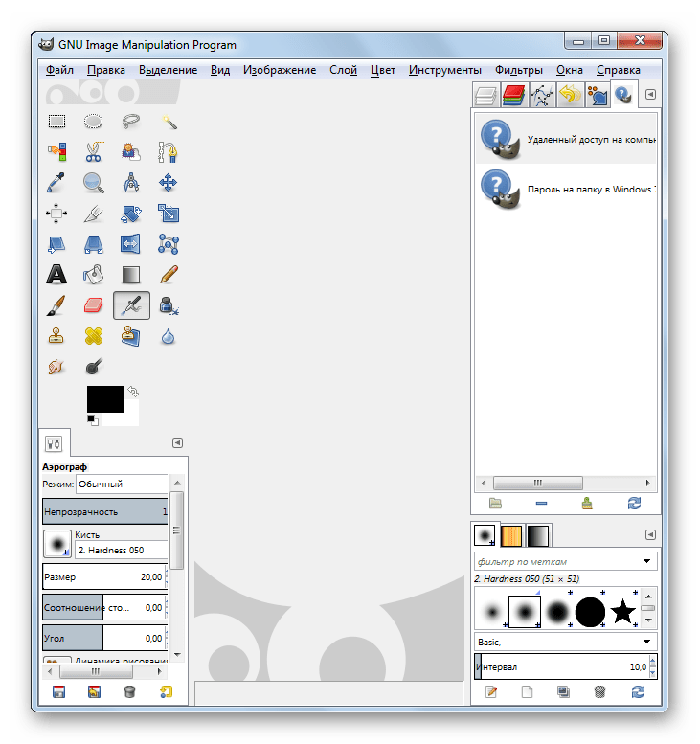Image resolution: width=700 pixels, height=744 pixels.
Task: Open document history dock configuration menu
Action: click(x=650, y=95)
